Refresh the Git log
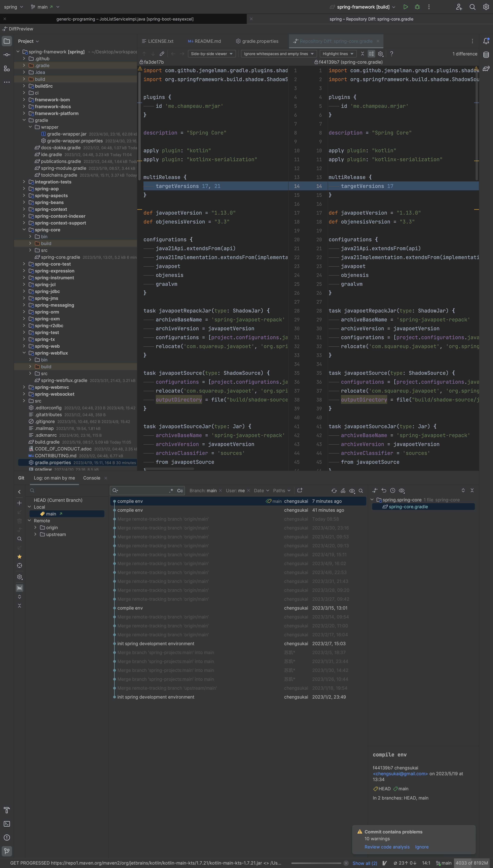493x868 pixels. [x=334, y=491]
